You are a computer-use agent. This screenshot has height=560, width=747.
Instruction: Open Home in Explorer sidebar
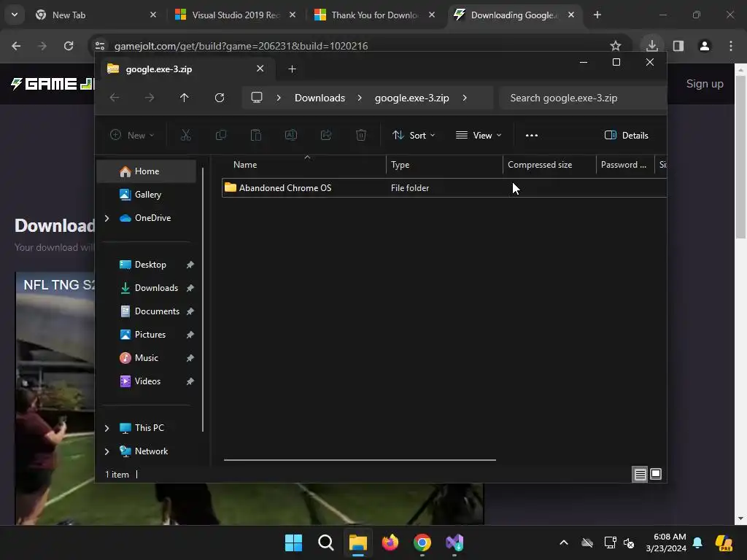click(146, 171)
